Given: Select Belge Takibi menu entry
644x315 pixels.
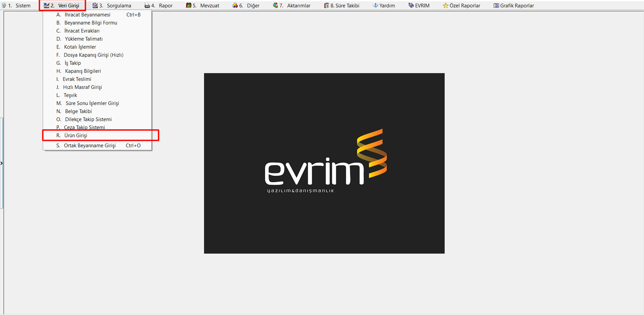Looking at the screenshot, I should pyautogui.click(x=97, y=111).
